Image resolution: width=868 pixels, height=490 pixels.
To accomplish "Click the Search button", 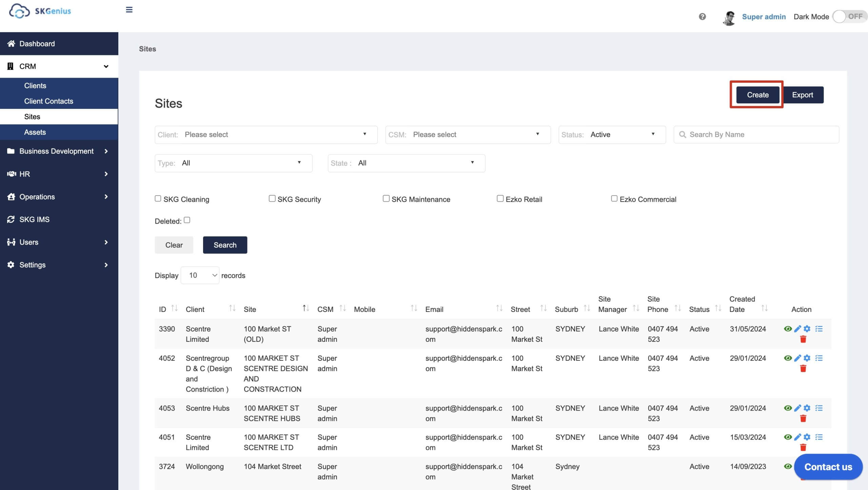I will click(x=225, y=245).
